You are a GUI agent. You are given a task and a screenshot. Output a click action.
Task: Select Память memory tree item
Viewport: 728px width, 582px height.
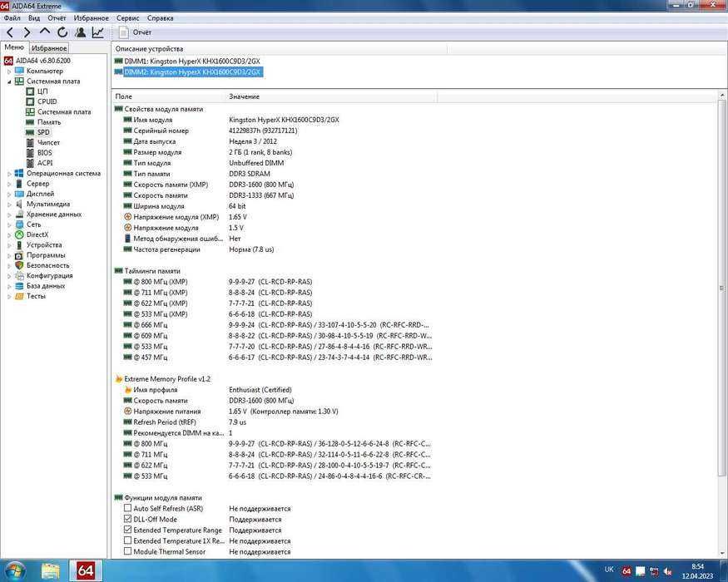pyautogui.click(x=49, y=122)
